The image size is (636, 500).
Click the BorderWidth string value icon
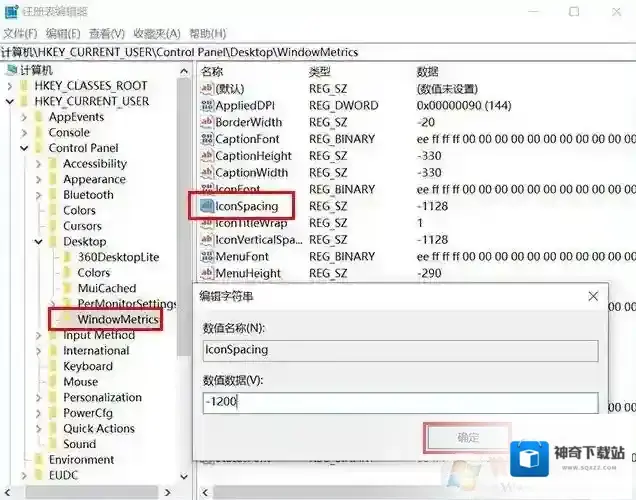(207, 122)
